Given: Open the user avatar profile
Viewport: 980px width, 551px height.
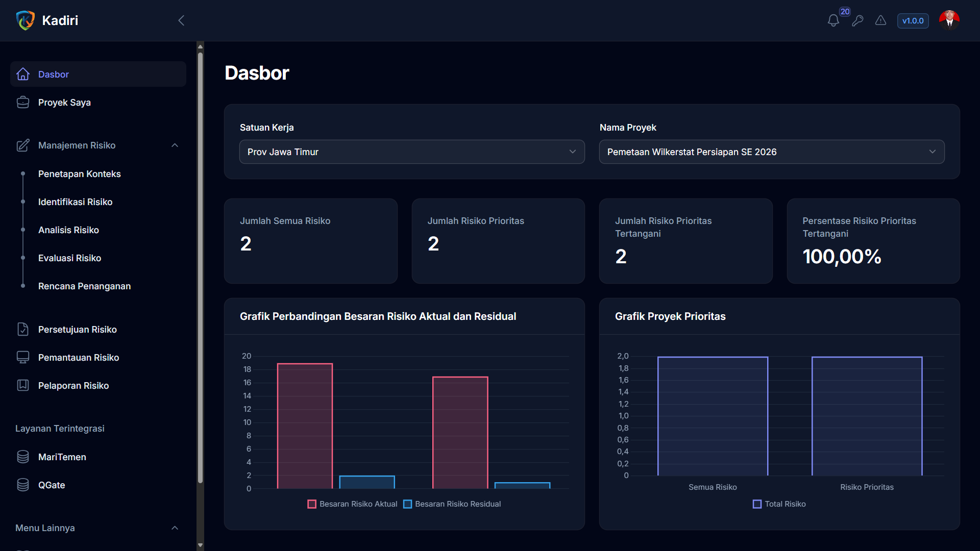Looking at the screenshot, I should coord(949,20).
